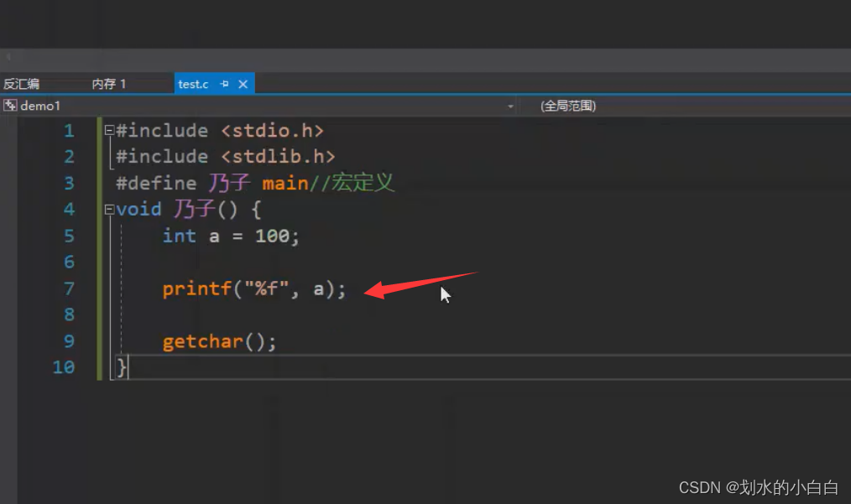Click line number 10

click(x=64, y=367)
